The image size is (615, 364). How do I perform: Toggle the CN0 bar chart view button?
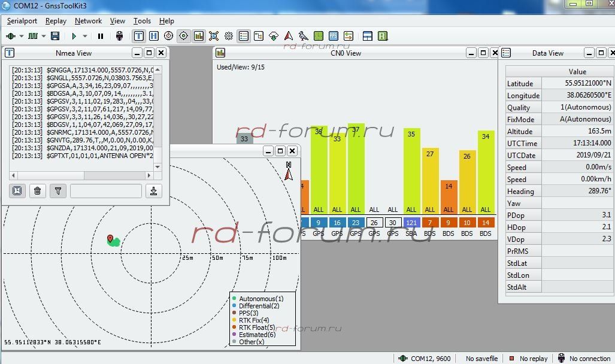[x=199, y=36]
